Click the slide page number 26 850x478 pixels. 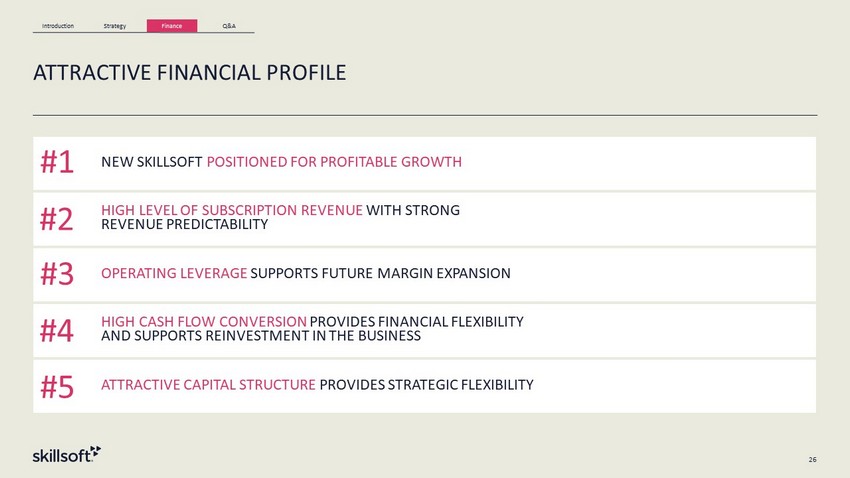click(x=812, y=459)
